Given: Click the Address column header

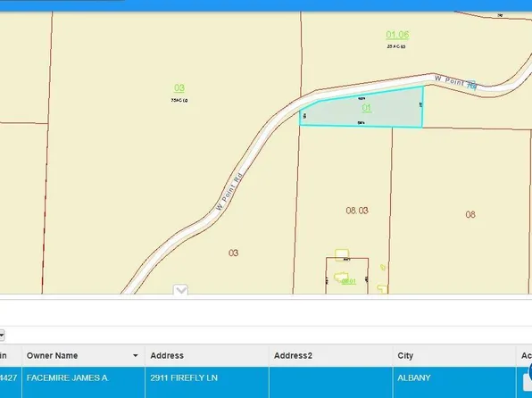Looking at the screenshot, I should 207,355.
